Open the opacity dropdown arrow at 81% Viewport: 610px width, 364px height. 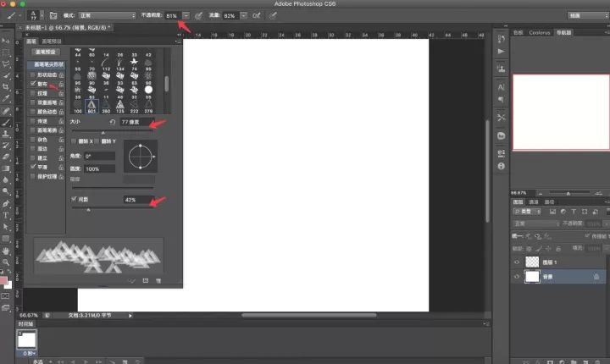(x=186, y=15)
